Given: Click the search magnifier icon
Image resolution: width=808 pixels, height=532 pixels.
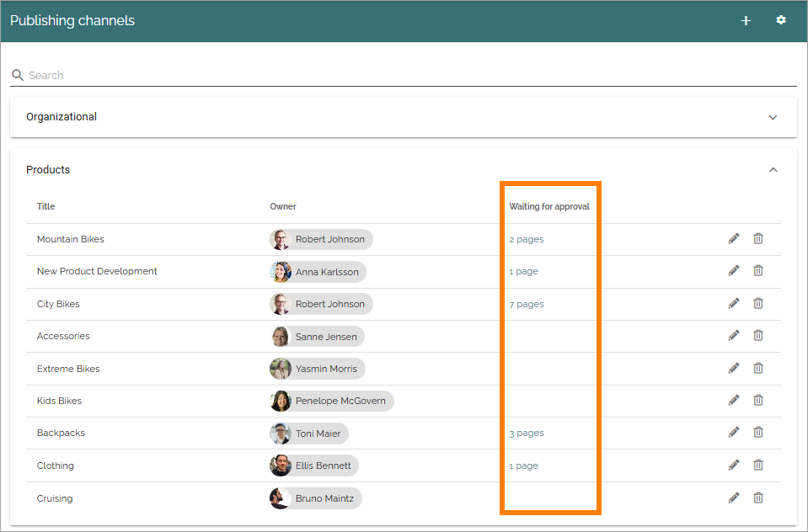Looking at the screenshot, I should pyautogui.click(x=18, y=75).
